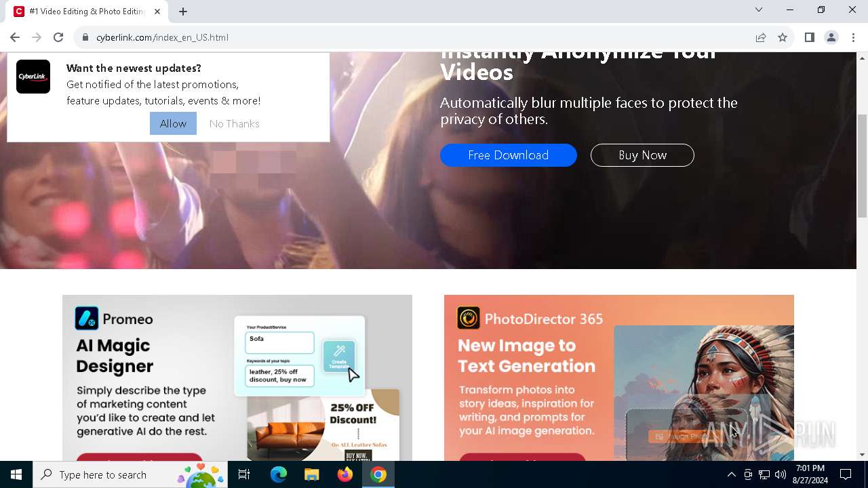Open the Windows Start menu
Screen dimensions: 868x488
(x=16, y=474)
